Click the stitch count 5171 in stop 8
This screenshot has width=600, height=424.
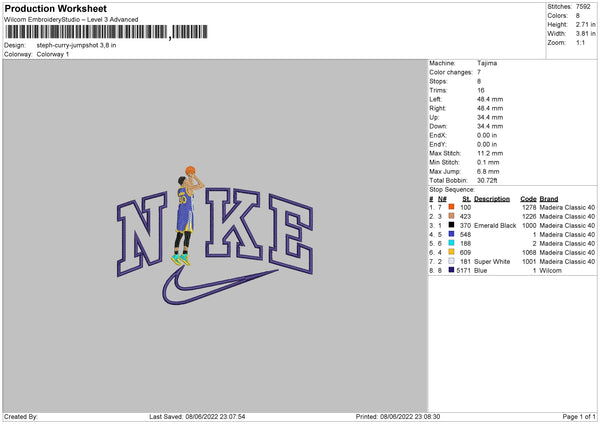463,271
